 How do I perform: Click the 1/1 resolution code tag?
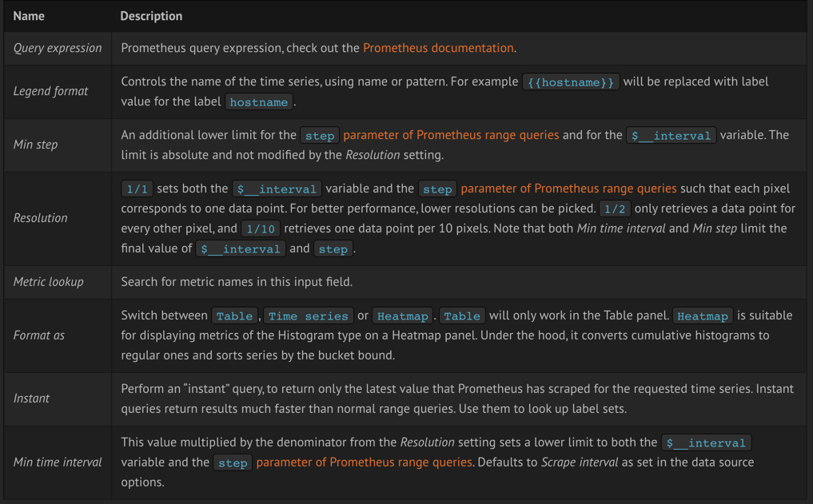(137, 189)
